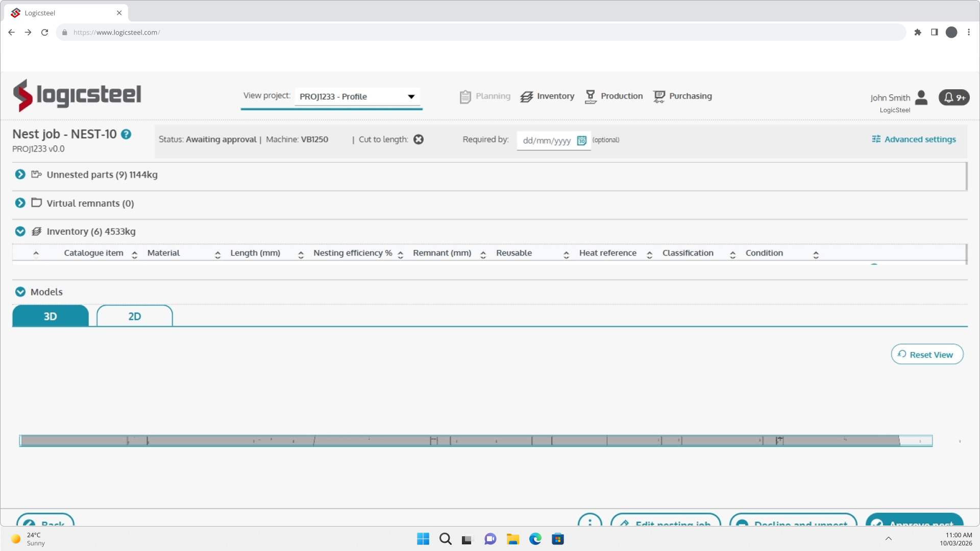Collapse the Inventory section
Screen dimensions: 980x551
20,232
